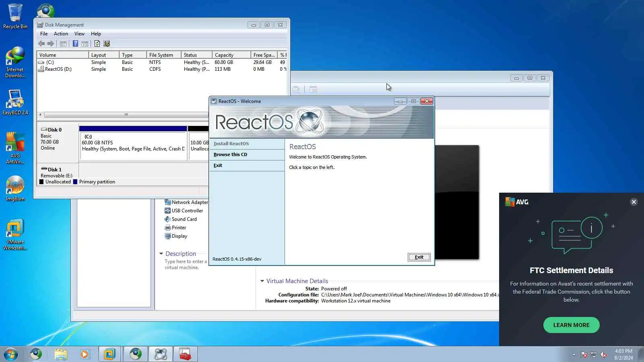644x362 pixels.
Task: Click the settings-gear list icon in Disk Management toolbar
Action: coord(107,43)
